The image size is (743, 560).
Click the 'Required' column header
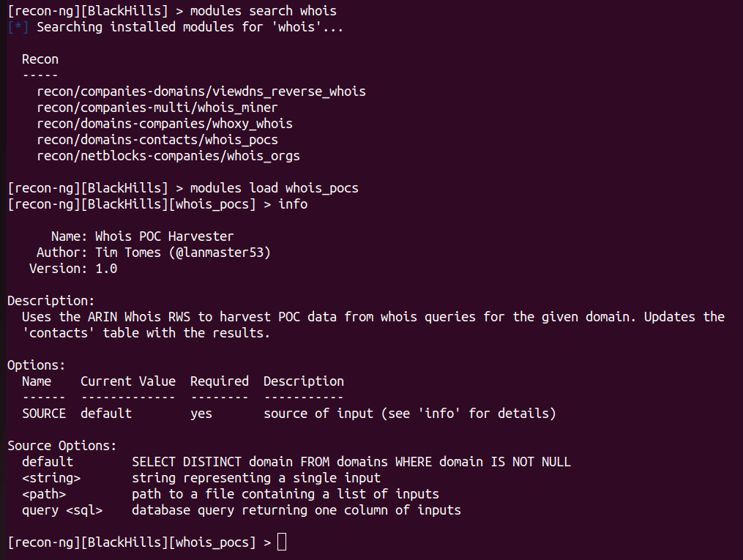[x=220, y=381]
